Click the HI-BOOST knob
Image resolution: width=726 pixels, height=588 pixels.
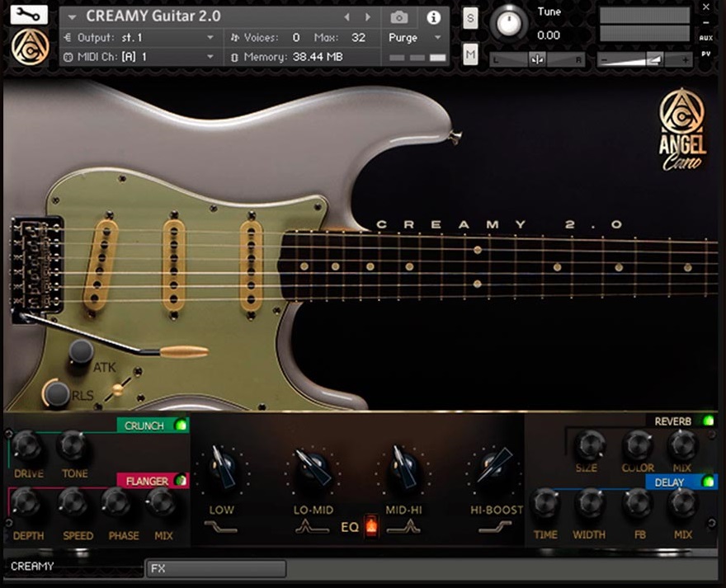pos(493,467)
